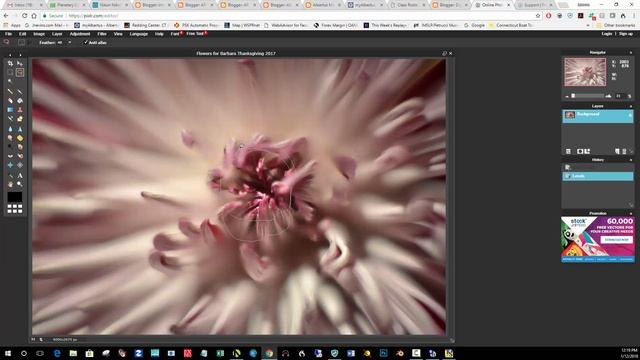Select the Colorpicker tool
This screenshot has height=360, width=640.
(10, 176)
